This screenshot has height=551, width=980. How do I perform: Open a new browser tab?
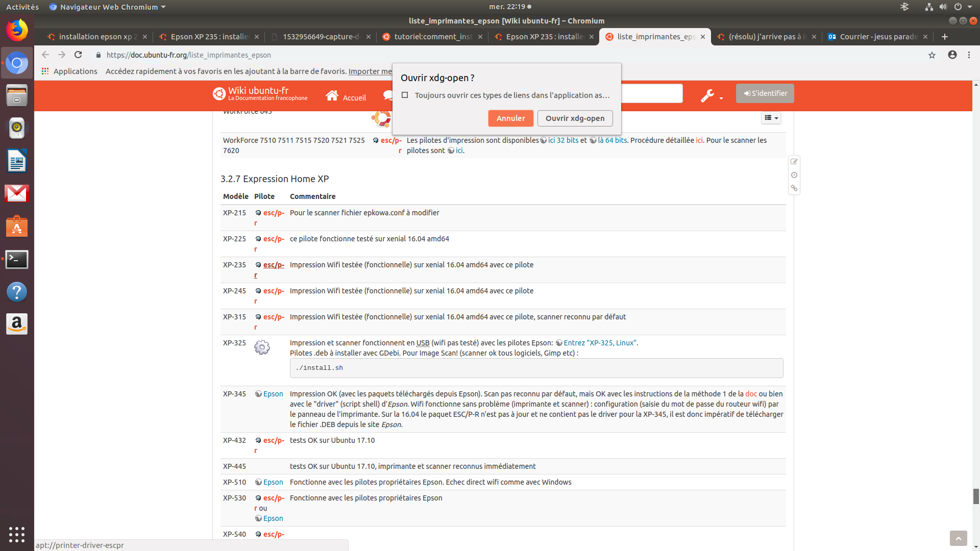945,37
